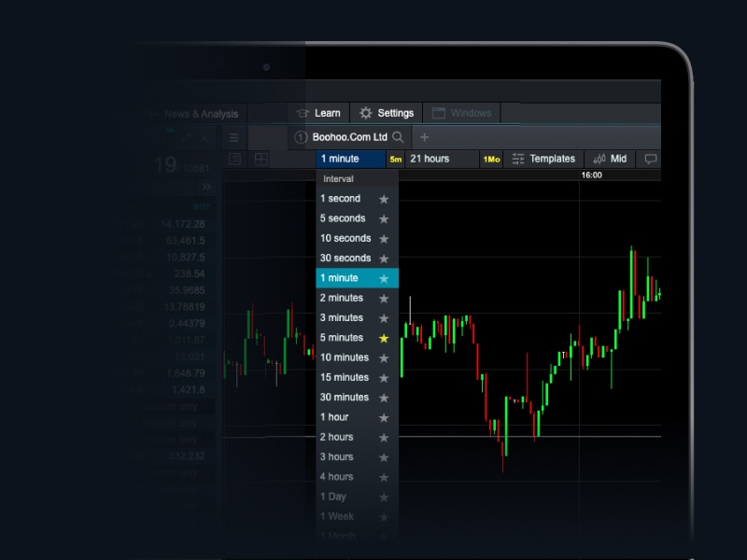Open the symbol search magnifier icon

click(x=399, y=137)
